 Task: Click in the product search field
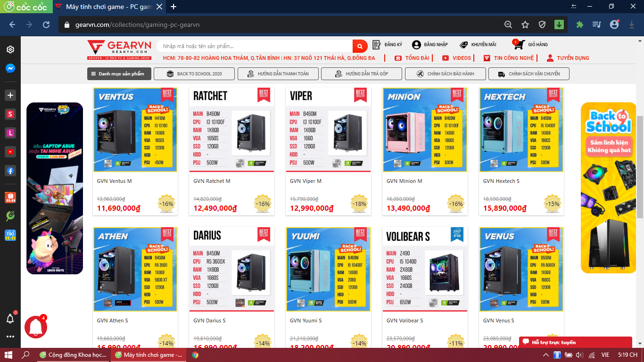pyautogui.click(x=255, y=46)
